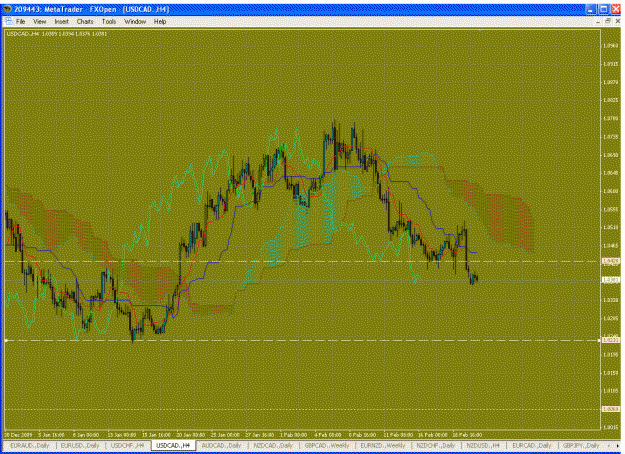Image resolution: width=625 pixels, height=454 pixels.
Task: Click the lower dashed line price tag
Action: (x=611, y=340)
